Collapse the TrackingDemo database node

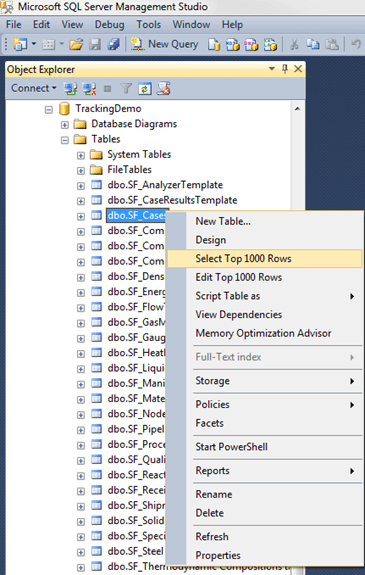(x=48, y=109)
